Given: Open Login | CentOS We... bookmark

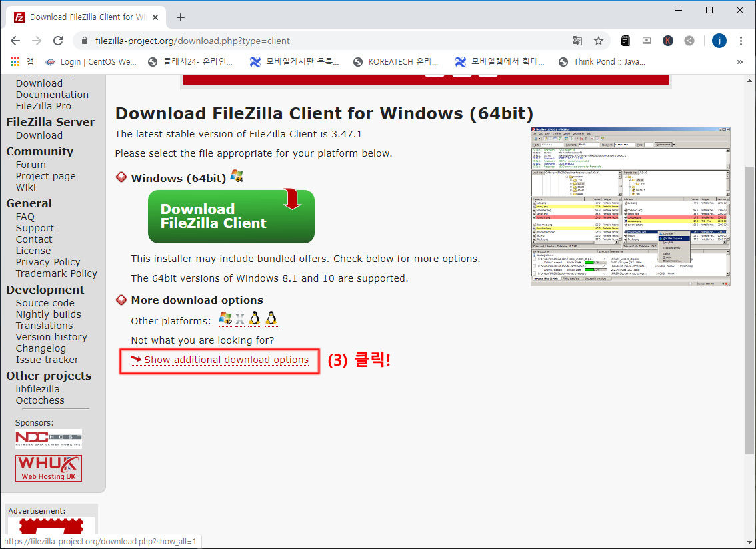Looking at the screenshot, I should coord(91,62).
